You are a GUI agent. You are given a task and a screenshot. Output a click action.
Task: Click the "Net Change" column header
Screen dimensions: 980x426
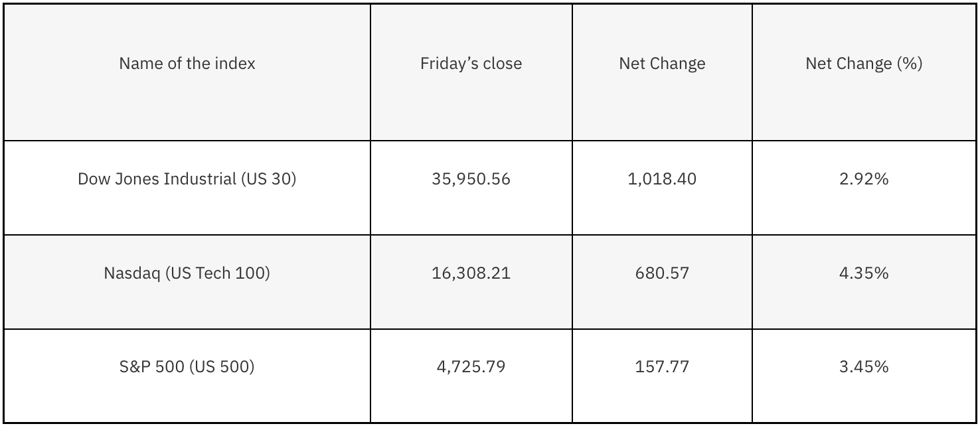[x=662, y=64]
